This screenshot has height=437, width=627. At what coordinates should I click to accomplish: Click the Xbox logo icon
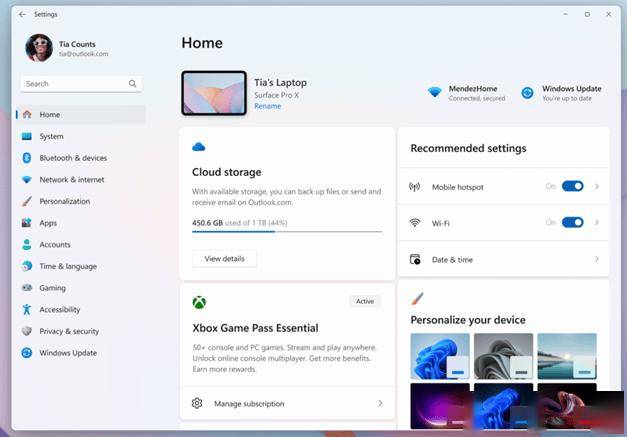[x=199, y=302]
